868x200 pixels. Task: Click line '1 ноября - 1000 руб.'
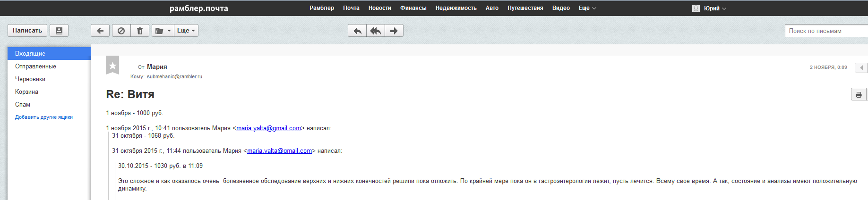[x=135, y=113]
